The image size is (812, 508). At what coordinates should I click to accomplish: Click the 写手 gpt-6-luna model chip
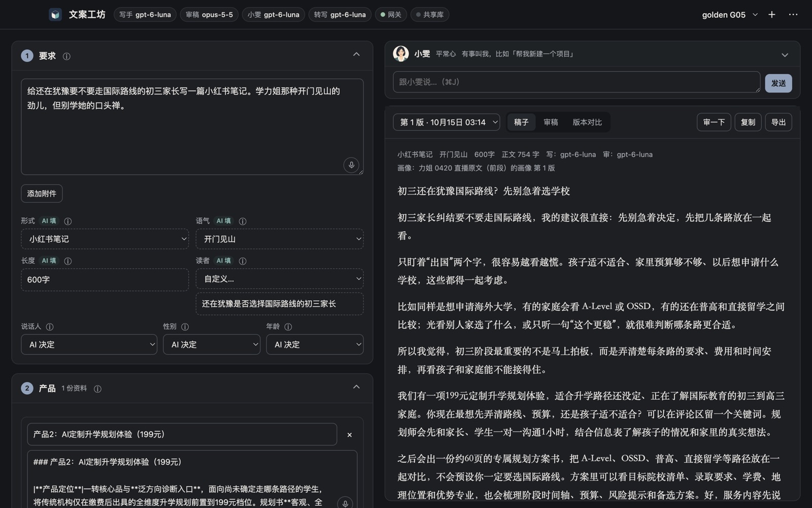click(145, 15)
